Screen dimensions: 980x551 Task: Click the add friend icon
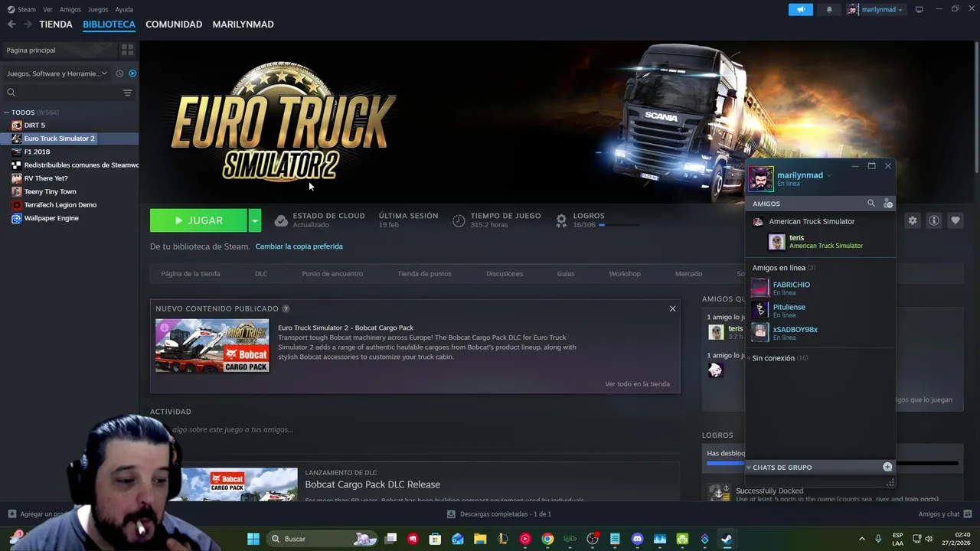(887, 204)
